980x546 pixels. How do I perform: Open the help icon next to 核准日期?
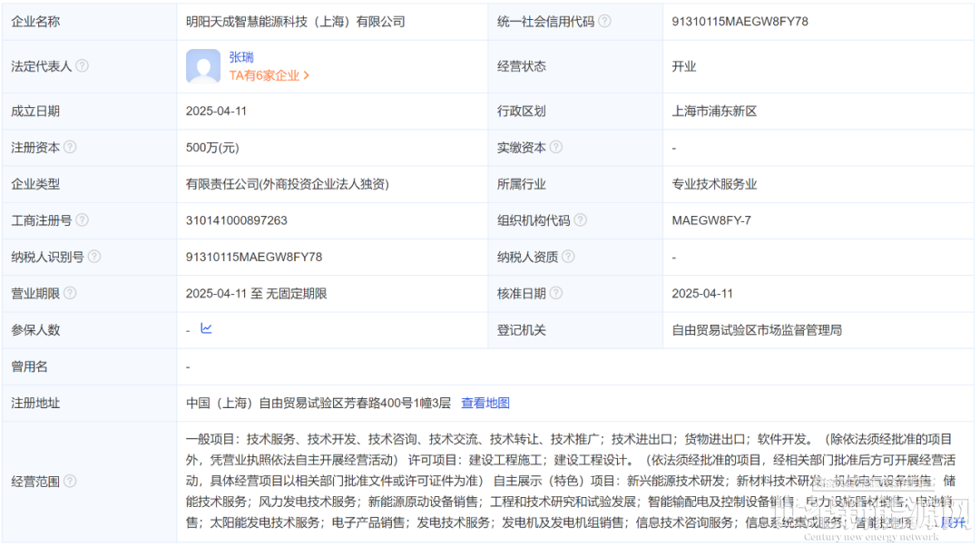pos(555,293)
